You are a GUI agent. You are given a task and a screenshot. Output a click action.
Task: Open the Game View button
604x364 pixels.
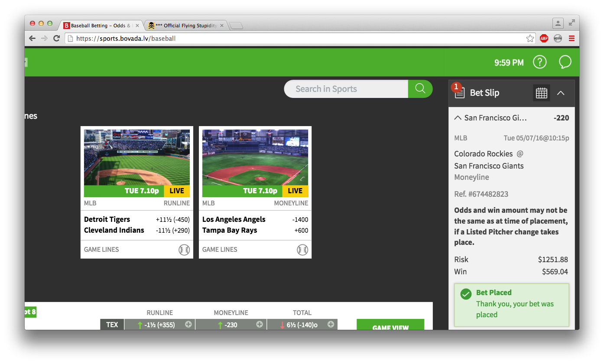pyautogui.click(x=390, y=325)
